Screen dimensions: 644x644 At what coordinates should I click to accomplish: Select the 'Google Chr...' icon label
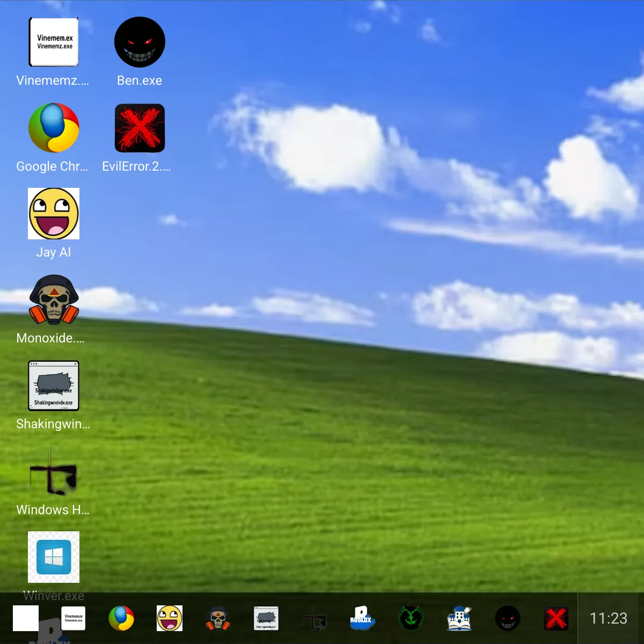[x=52, y=166]
